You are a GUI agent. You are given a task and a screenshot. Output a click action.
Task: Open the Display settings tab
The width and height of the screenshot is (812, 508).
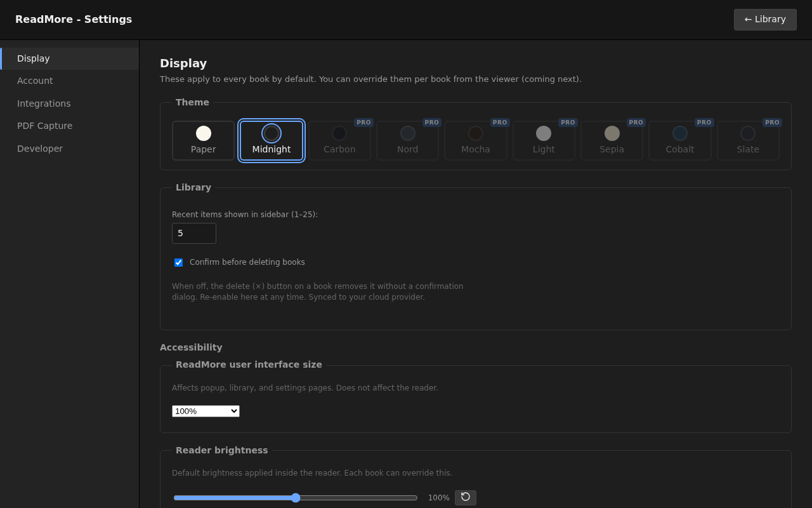tap(70, 58)
